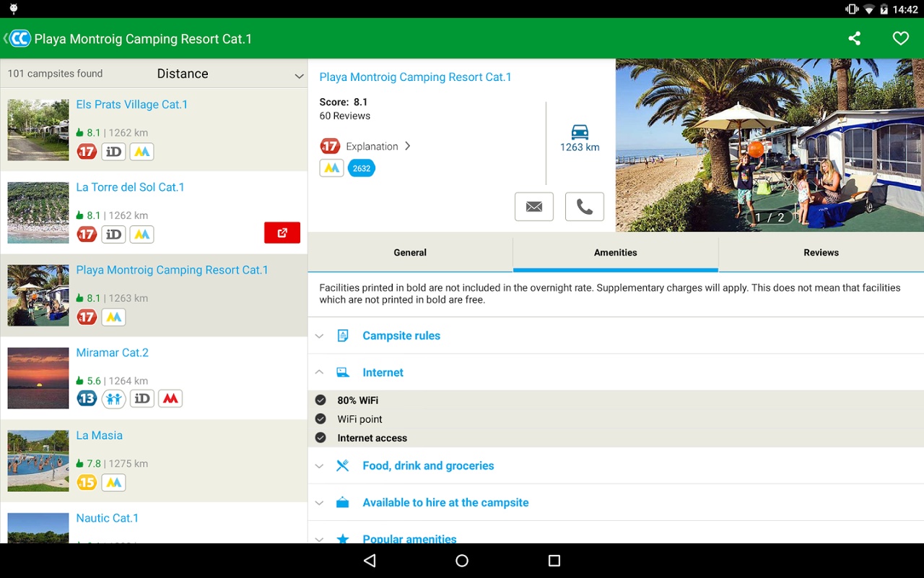Open Miramar Cat.2 listing
Image resolution: width=924 pixels, height=578 pixels.
154,378
